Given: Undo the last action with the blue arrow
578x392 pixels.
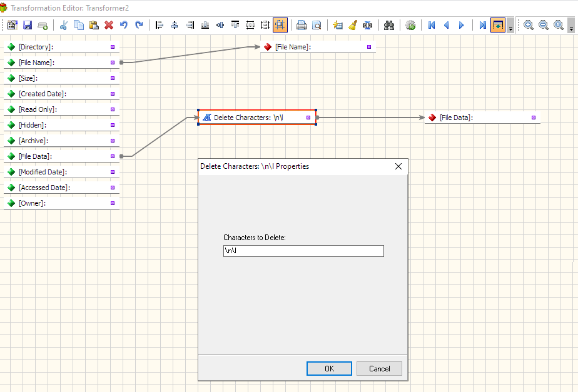Looking at the screenshot, I should click(x=124, y=25).
